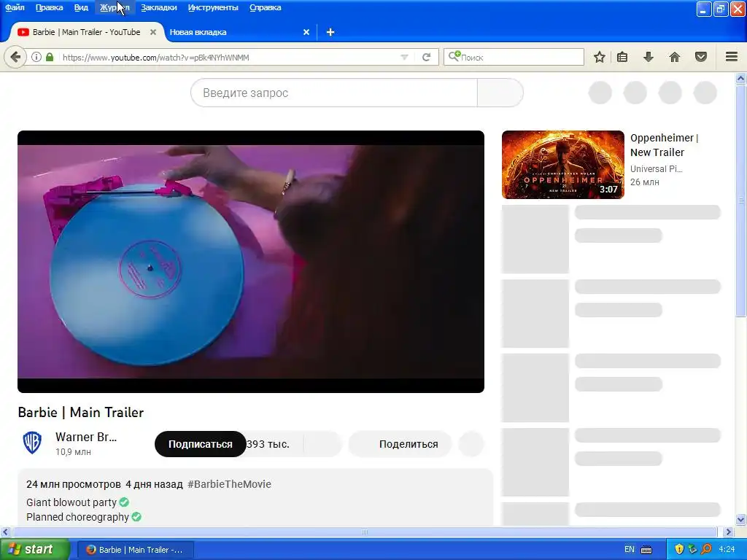Show site information icon in address bar
The width and height of the screenshot is (747, 560).
click(x=36, y=57)
